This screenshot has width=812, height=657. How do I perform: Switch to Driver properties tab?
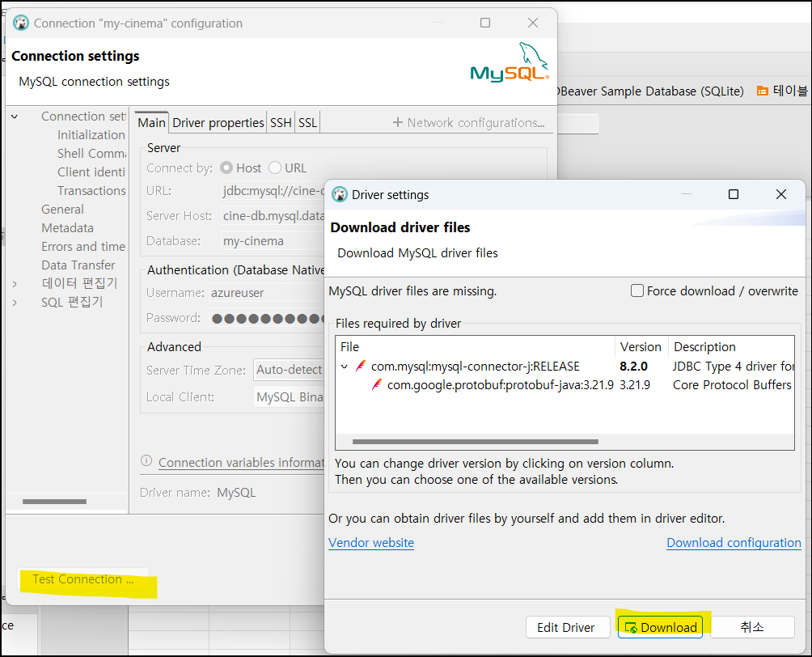coord(218,123)
